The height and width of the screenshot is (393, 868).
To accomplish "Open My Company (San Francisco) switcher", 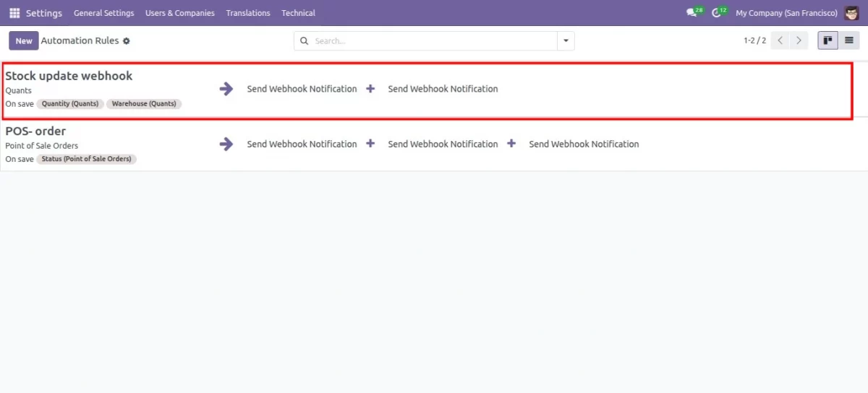I will [786, 13].
